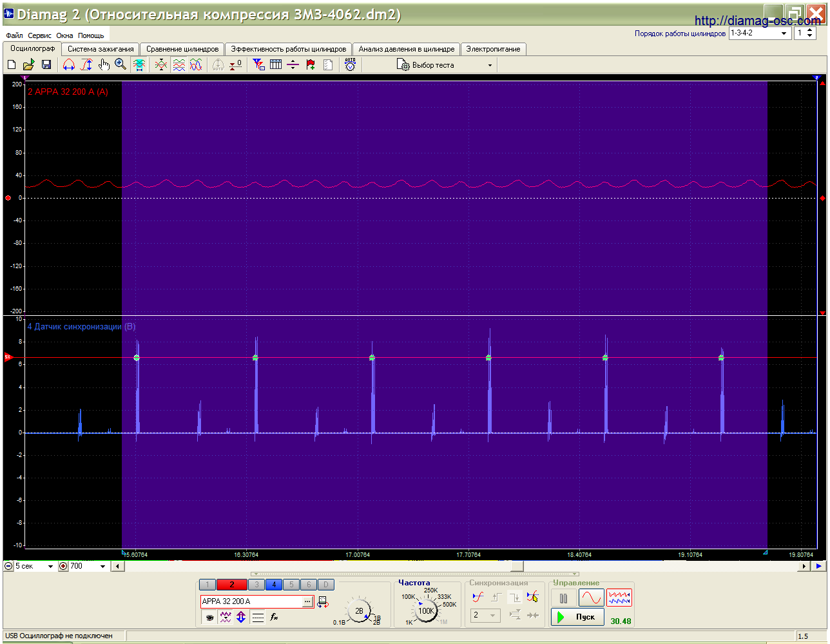Click the blue vertical arrows invert icon
Viewport: 830px width, 644px height.
click(241, 617)
